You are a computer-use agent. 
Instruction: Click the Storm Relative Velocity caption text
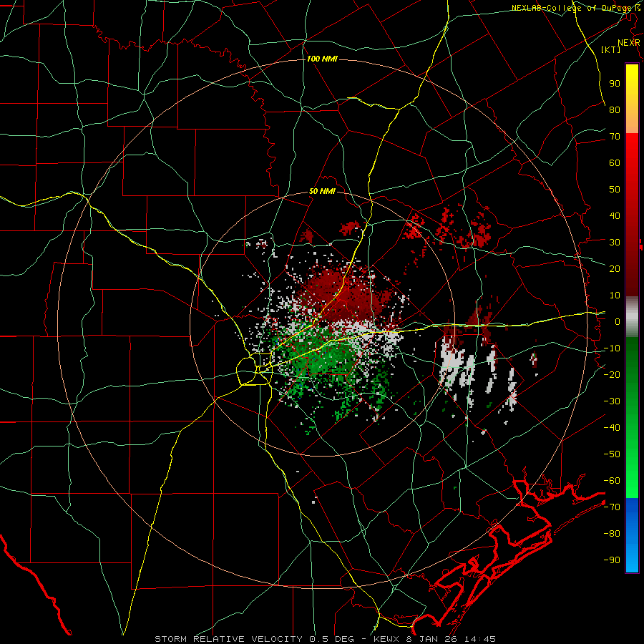click(x=326, y=639)
